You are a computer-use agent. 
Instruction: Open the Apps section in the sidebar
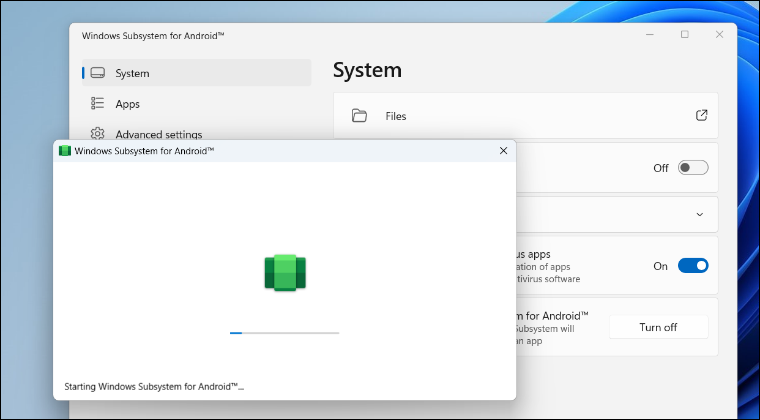(x=196, y=104)
